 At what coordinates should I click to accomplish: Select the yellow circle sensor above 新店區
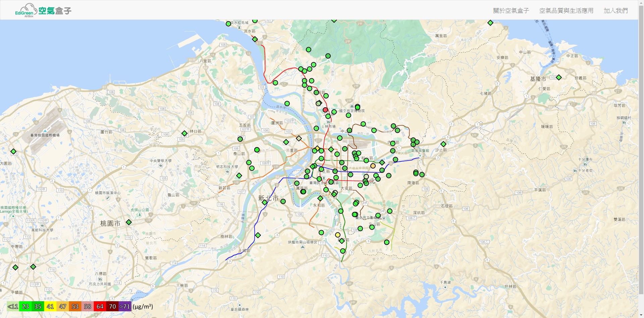tap(338, 235)
